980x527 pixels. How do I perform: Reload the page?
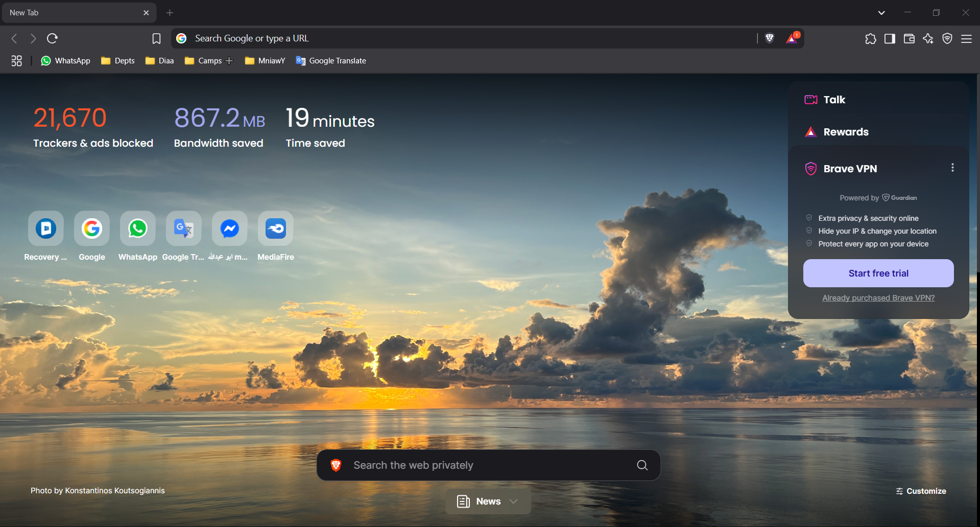52,38
